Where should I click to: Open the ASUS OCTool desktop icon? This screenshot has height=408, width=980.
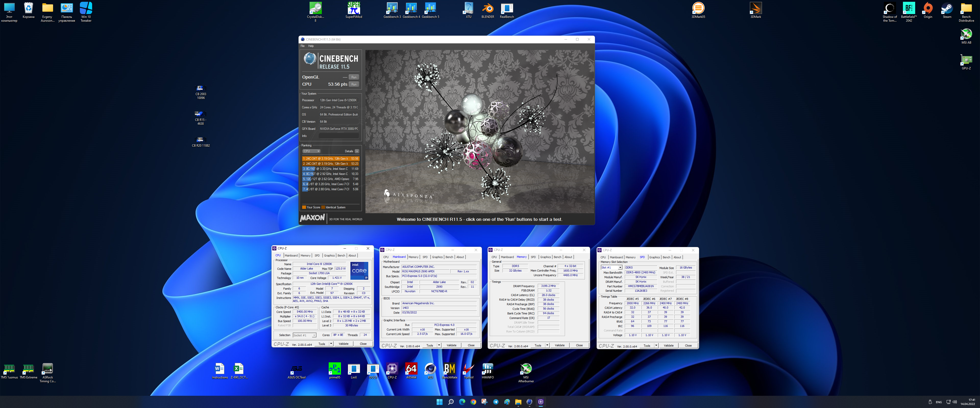pos(296,372)
